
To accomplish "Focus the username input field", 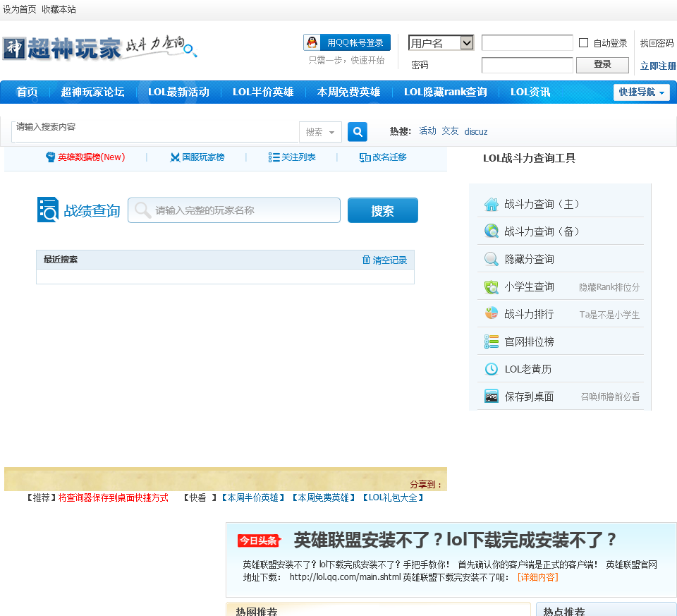I will [x=527, y=43].
